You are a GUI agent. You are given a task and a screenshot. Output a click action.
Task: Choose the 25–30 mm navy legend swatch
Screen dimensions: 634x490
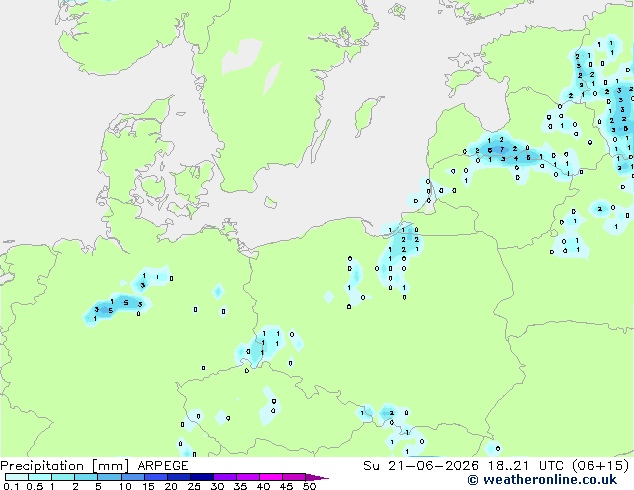201,477
